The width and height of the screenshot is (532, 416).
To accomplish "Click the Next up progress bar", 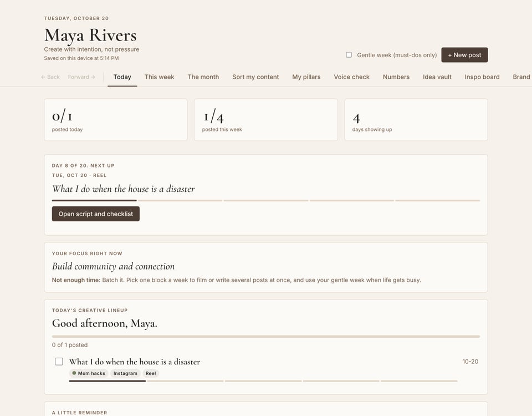I will (x=266, y=200).
